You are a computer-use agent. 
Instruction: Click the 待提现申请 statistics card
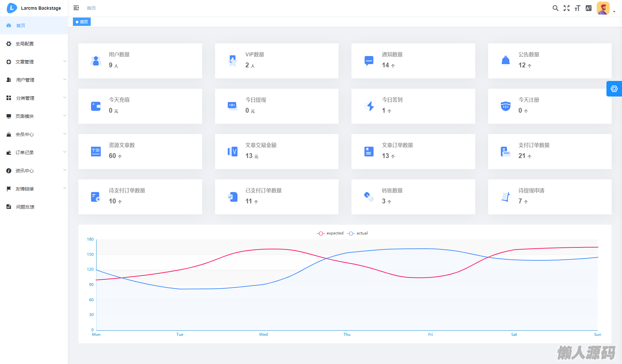click(549, 197)
